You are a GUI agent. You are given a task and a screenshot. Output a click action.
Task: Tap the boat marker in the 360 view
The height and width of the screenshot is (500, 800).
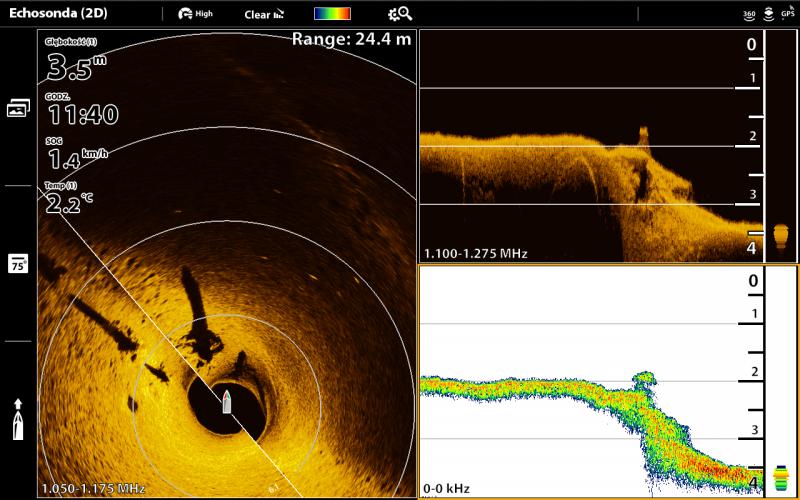(227, 402)
